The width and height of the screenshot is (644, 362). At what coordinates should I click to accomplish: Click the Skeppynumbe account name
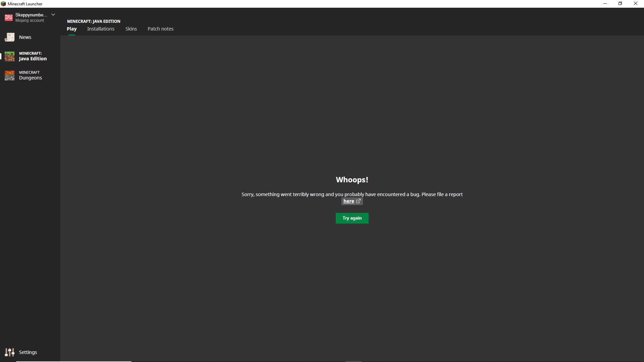pyautogui.click(x=31, y=15)
